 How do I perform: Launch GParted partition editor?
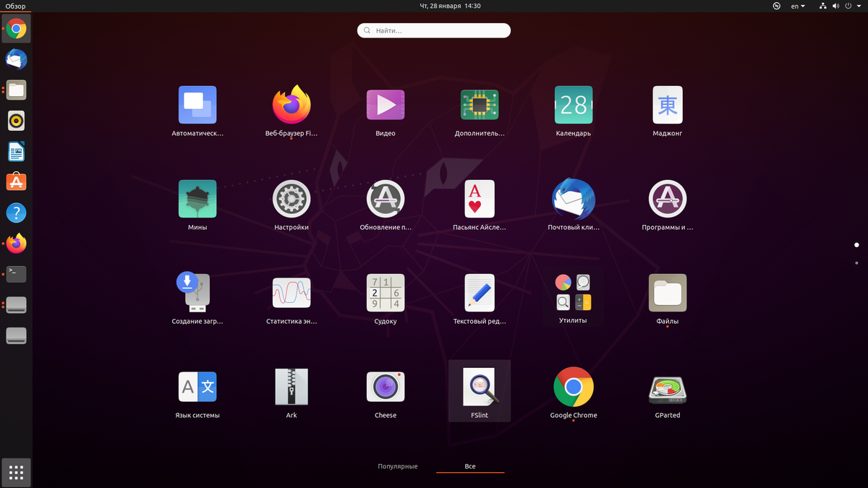click(668, 389)
